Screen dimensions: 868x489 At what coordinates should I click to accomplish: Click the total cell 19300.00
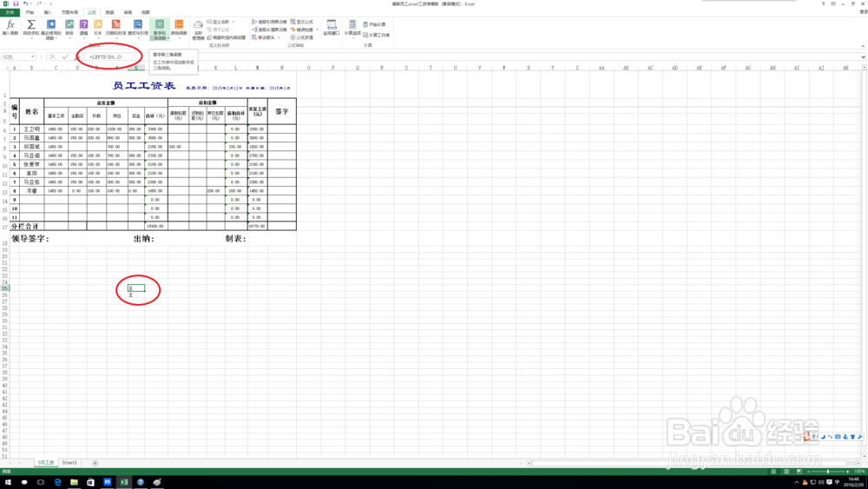coord(155,226)
